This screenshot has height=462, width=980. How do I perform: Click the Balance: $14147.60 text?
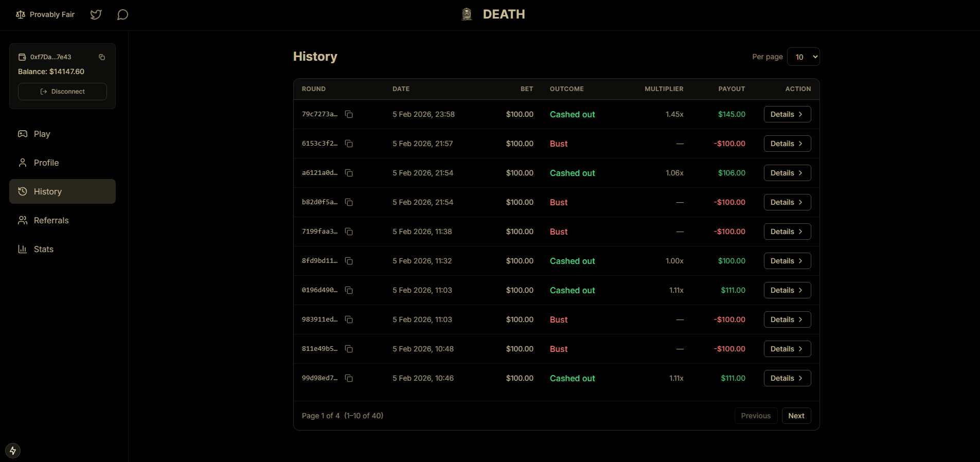pos(51,72)
